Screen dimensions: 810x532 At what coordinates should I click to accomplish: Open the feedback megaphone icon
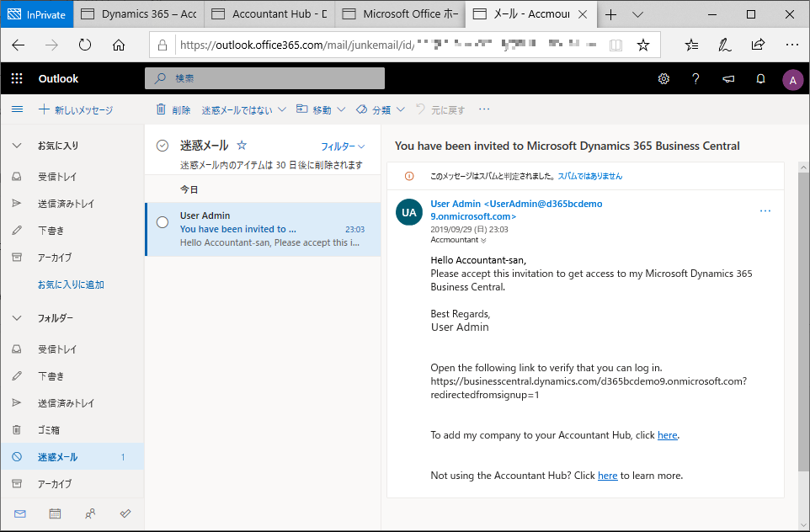pyautogui.click(x=728, y=78)
